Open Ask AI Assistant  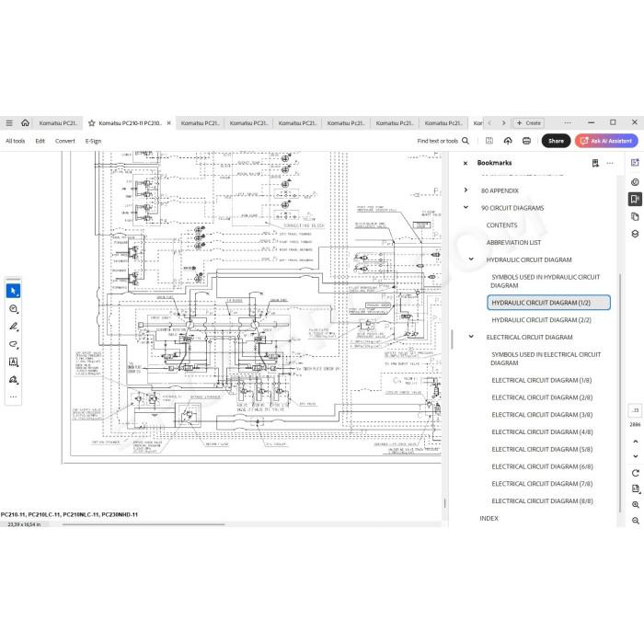606,141
